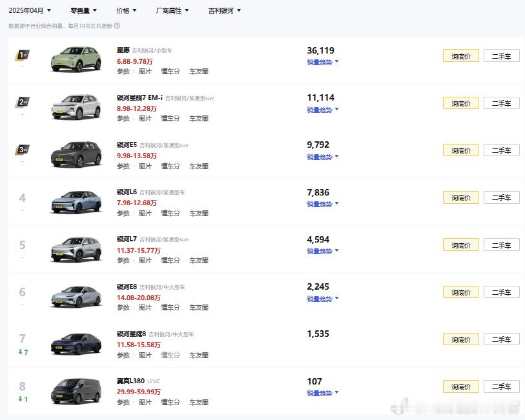
Task: Open the green 星愿 car thumbnail
Action: 76,59
